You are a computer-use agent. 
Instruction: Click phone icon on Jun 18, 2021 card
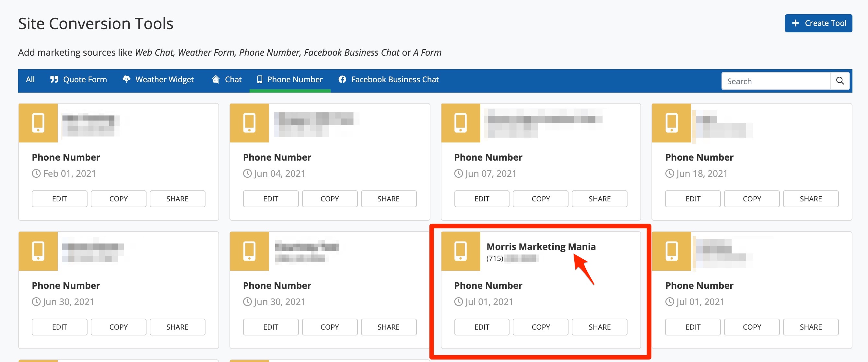pyautogui.click(x=671, y=123)
